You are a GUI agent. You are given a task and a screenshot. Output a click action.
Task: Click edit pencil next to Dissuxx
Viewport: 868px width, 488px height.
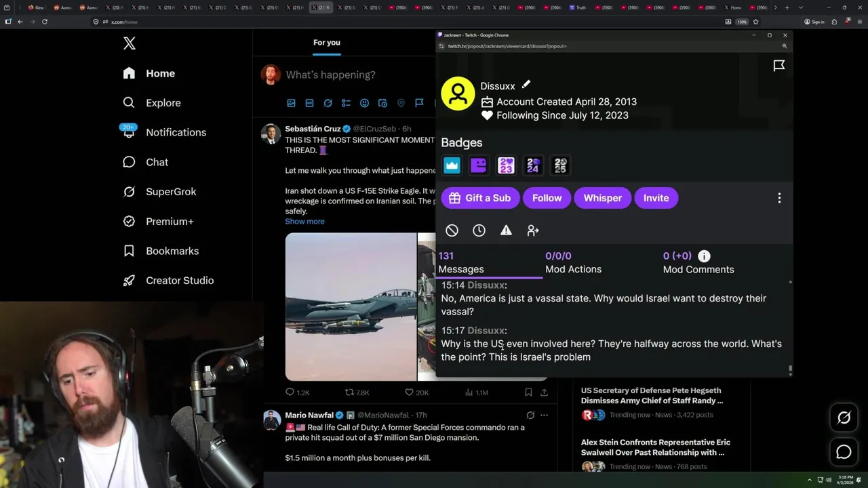526,85
